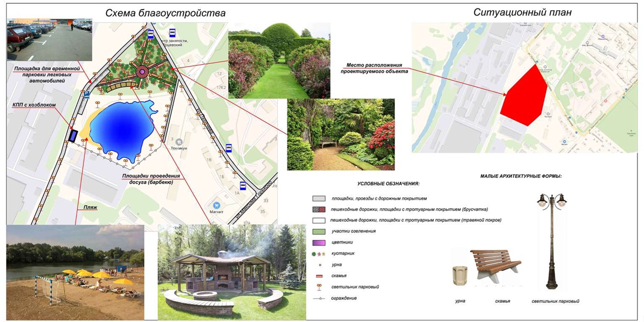Click the КПП с хозблоком label
The width and height of the screenshot is (644, 322).
34,105
